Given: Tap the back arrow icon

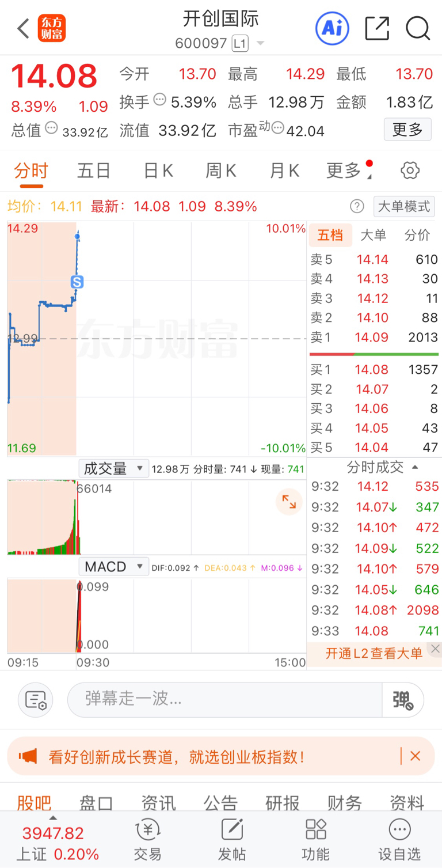Looking at the screenshot, I should coord(22,28).
